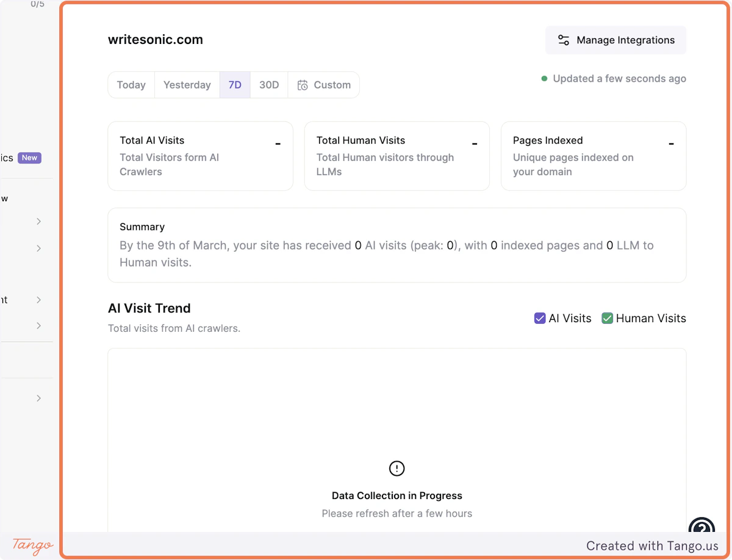Click the New badge in sidebar
Image resolution: width=732 pixels, height=560 pixels.
point(29,158)
